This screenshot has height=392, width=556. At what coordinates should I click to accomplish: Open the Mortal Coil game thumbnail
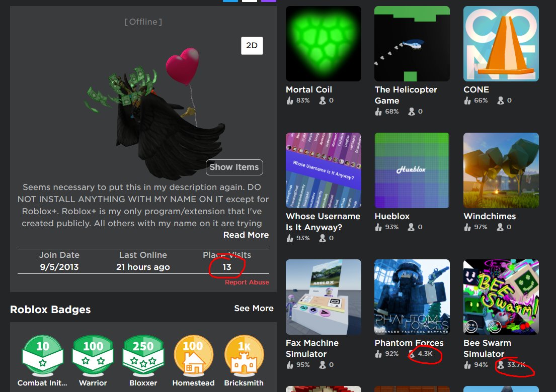324,44
